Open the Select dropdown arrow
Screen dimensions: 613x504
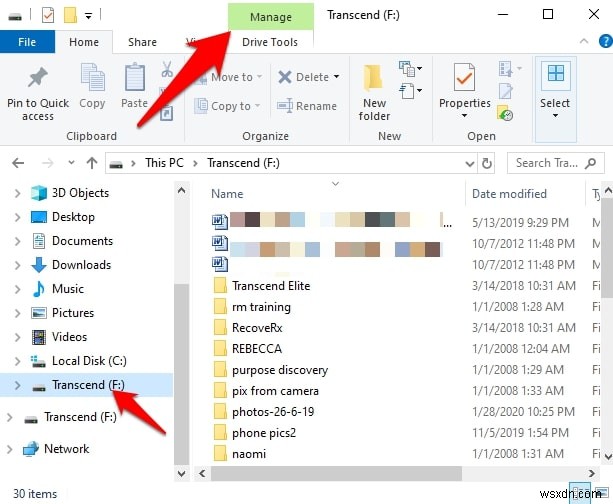555,116
